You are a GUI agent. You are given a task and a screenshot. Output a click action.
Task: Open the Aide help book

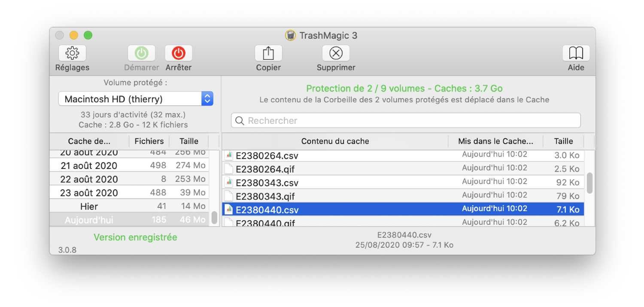(x=576, y=53)
